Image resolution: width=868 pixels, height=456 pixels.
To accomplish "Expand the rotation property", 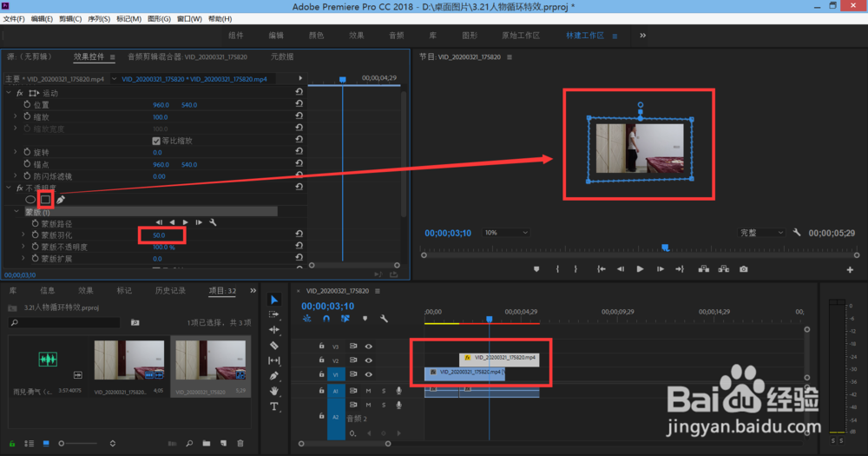I will [16, 151].
